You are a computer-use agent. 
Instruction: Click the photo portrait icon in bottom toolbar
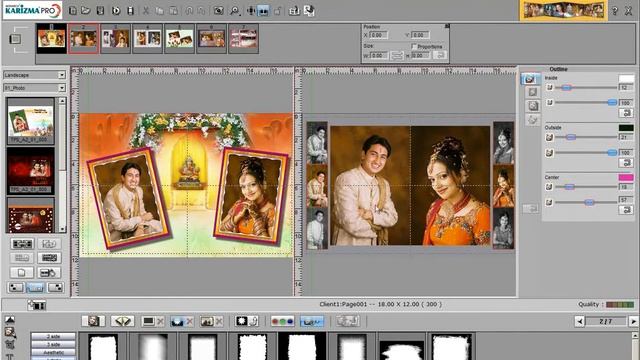[93, 321]
